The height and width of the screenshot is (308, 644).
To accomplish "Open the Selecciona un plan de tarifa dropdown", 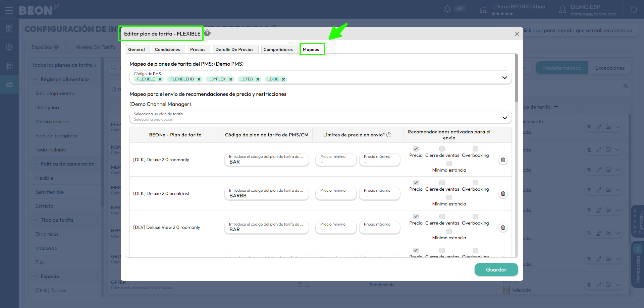I will coord(504,118).
